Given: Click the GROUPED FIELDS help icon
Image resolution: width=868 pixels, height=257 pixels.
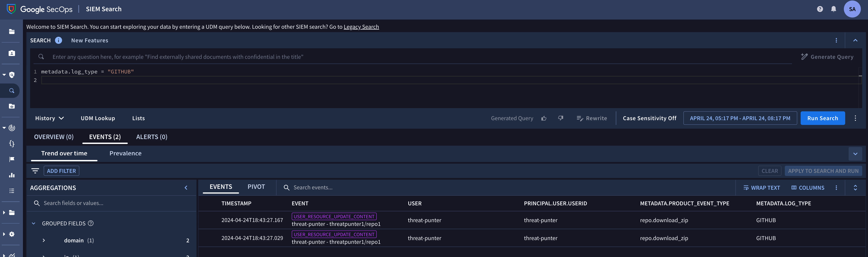Looking at the screenshot, I should click(x=91, y=223).
